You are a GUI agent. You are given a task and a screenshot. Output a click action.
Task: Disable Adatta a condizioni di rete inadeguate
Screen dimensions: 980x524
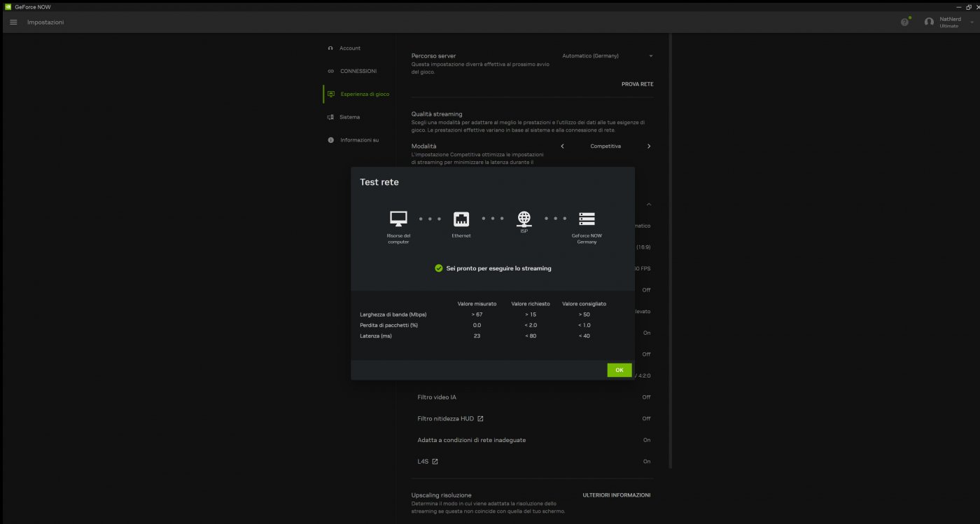point(646,440)
